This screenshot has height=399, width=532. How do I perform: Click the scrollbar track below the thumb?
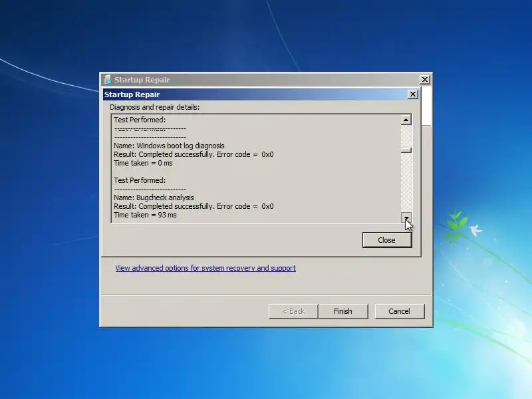tap(406, 182)
